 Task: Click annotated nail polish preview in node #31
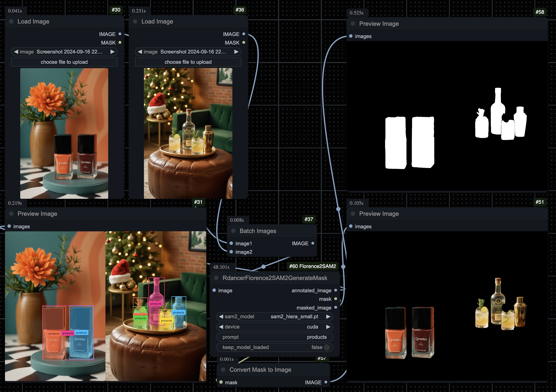coord(55,306)
